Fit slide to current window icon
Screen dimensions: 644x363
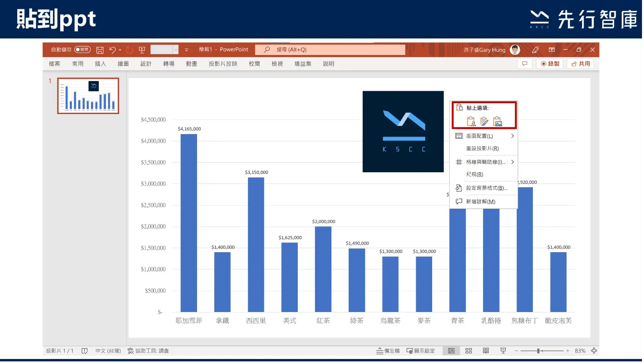pyautogui.click(x=594, y=351)
